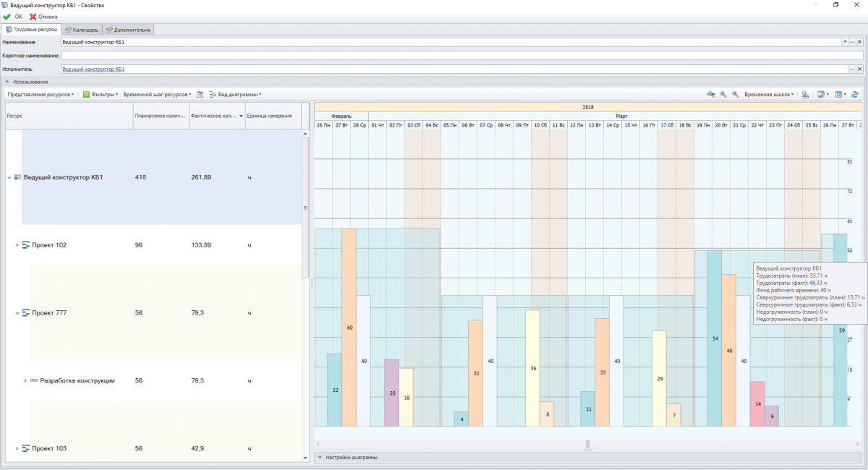This screenshot has height=470, width=868.
Task: Click the find resource icon after Временная шкала
Action: [x=805, y=95]
